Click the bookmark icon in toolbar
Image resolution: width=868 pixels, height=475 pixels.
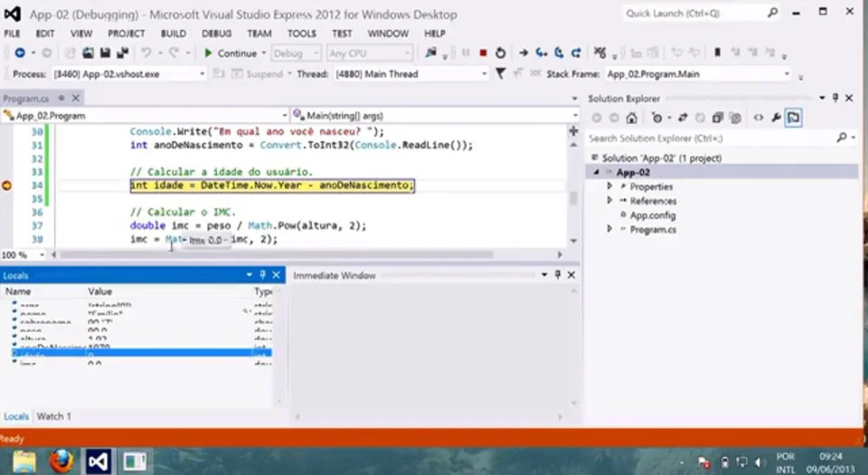pyautogui.click(x=717, y=52)
